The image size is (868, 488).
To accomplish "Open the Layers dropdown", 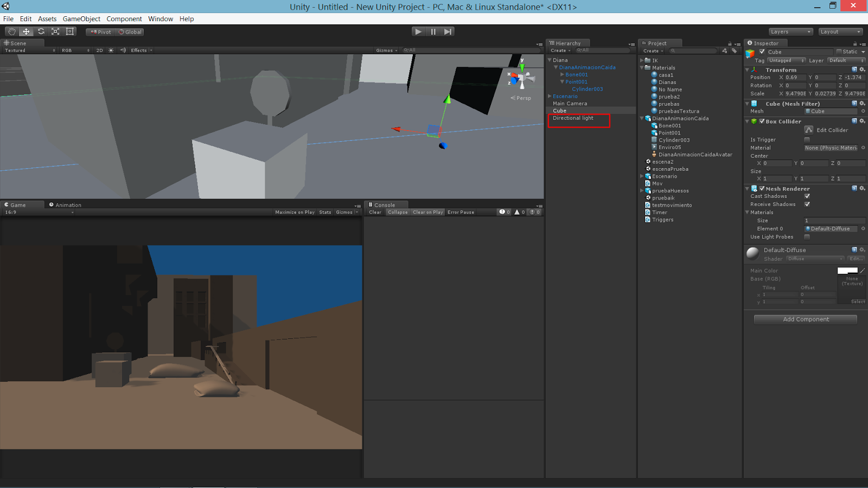I will coord(790,31).
